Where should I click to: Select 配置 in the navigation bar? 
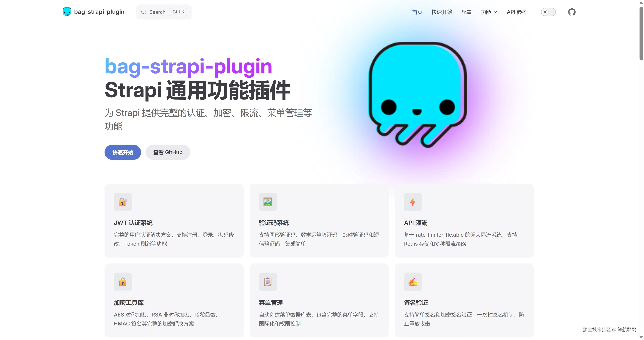(466, 12)
